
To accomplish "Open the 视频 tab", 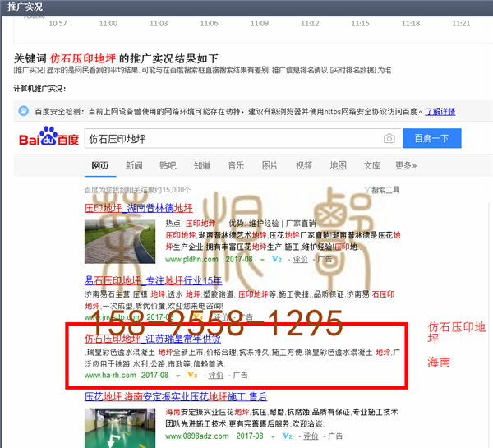I will pos(304,165).
